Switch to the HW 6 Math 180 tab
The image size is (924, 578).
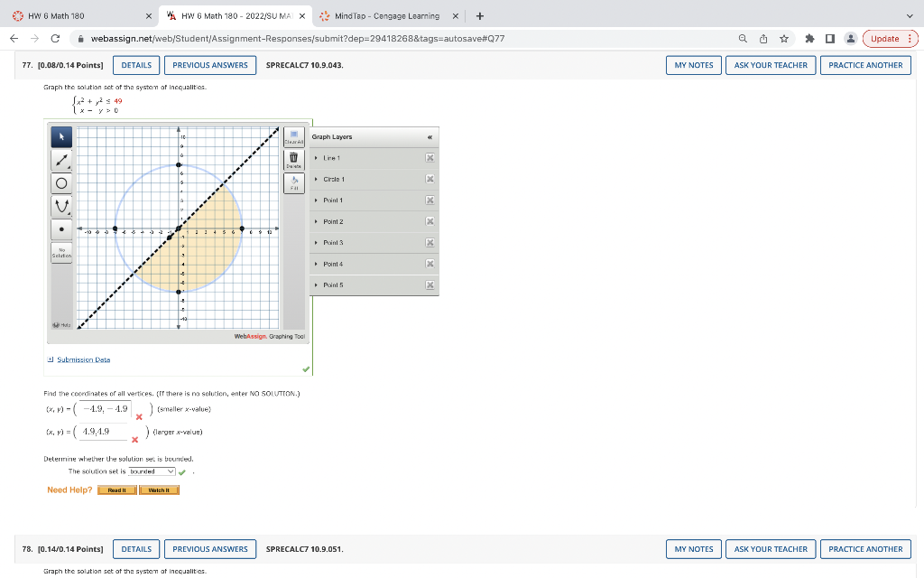tap(54, 15)
